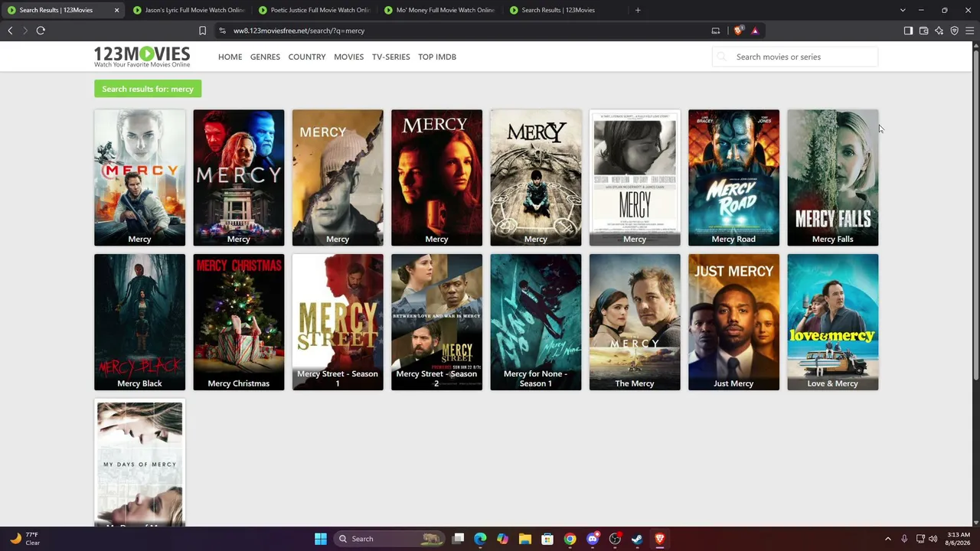Image resolution: width=980 pixels, height=551 pixels.
Task: Open the COUNTRY menu
Action: (307, 57)
